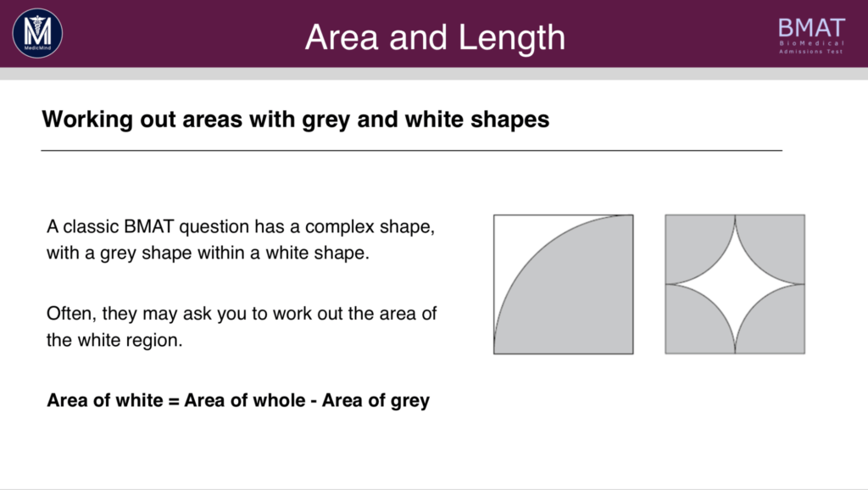Screen dimensions: 868x490
Task: Click the purple header banner
Action: [434, 34]
